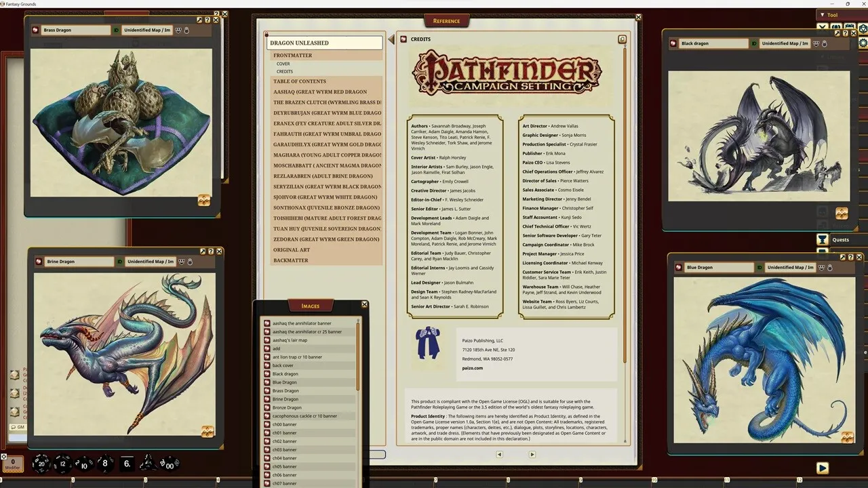Roll the percentile d00 die
The height and width of the screenshot is (488, 868).
pyautogui.click(x=169, y=464)
